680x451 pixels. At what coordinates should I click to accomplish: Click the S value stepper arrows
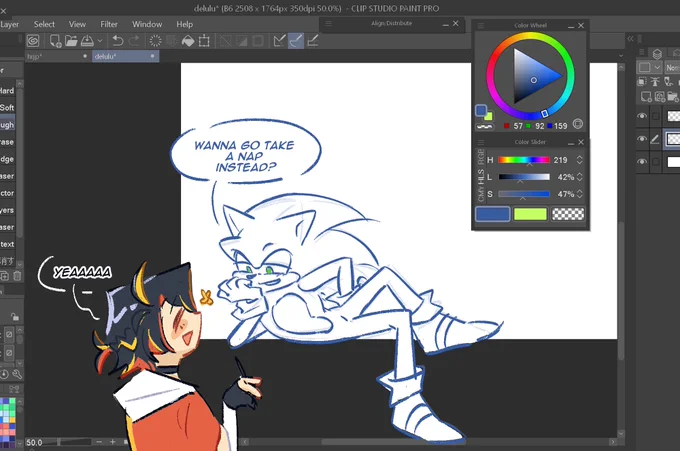(579, 194)
